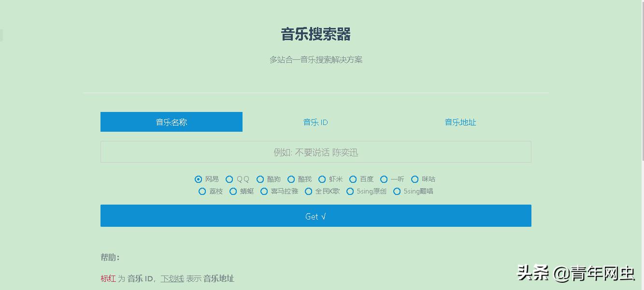This screenshot has height=290, width=644.
Task: Select the 虾米 radio button
Action: [x=322, y=179]
